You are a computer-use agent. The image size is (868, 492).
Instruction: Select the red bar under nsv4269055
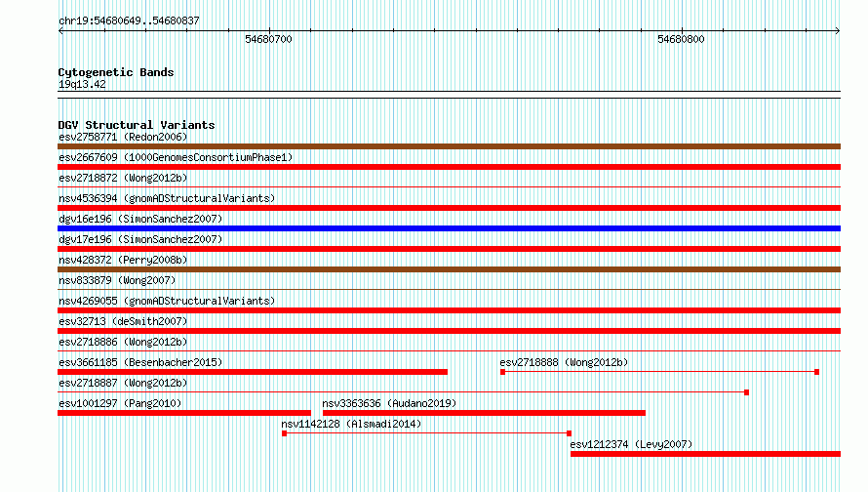pos(449,310)
